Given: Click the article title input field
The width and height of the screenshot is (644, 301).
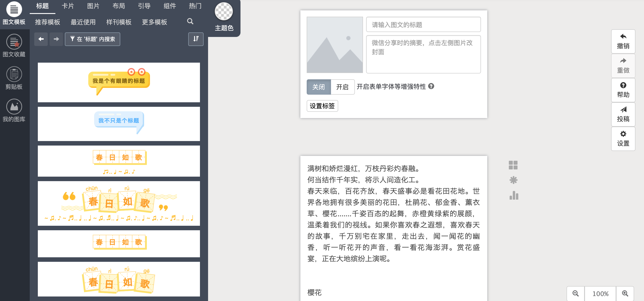Looking at the screenshot, I should pos(423,25).
